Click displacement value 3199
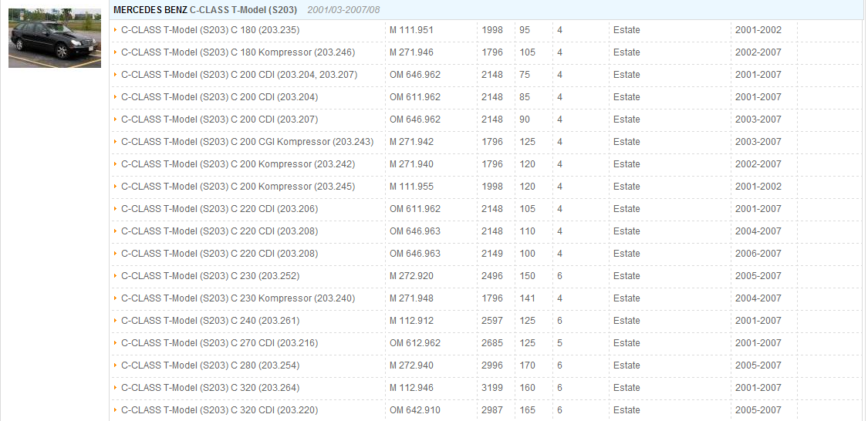Image resolution: width=868 pixels, height=421 pixels. [x=492, y=388]
